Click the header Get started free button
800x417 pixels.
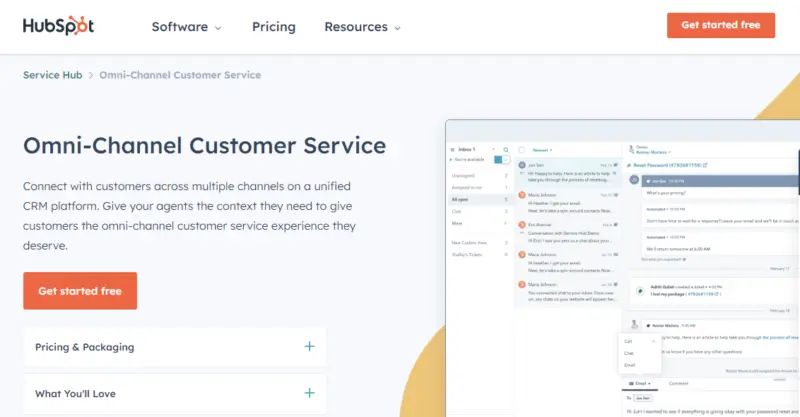click(720, 25)
